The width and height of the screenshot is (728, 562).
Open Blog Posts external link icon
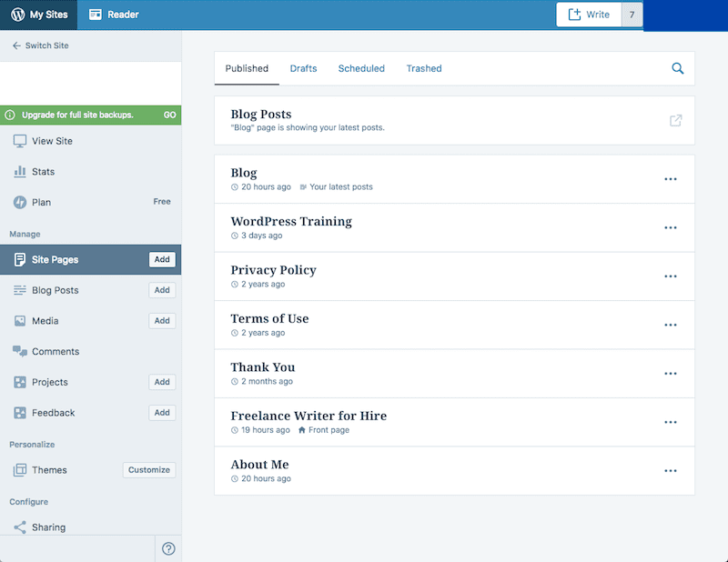pyautogui.click(x=675, y=121)
